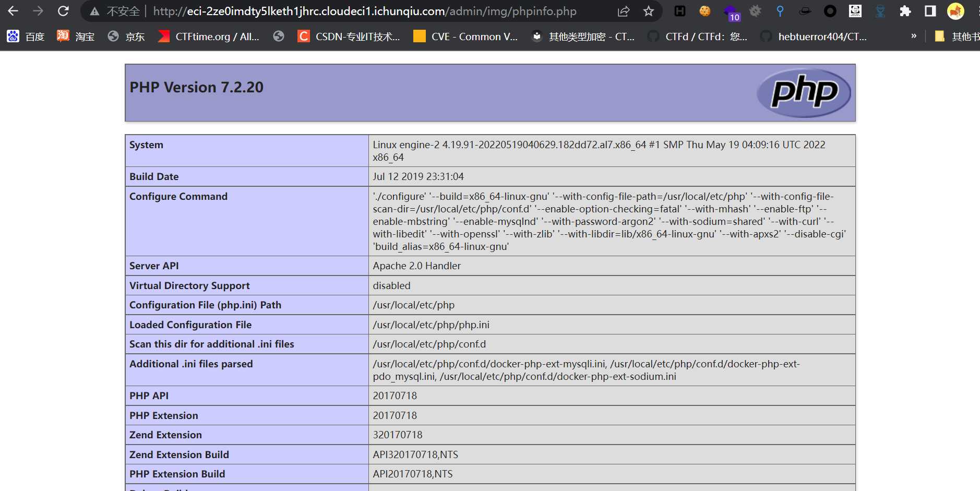Open the cookie editor extension
This screenshot has width=980, height=491.
(705, 11)
